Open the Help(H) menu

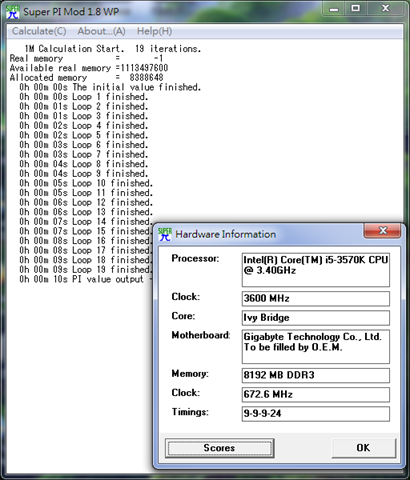[154, 31]
